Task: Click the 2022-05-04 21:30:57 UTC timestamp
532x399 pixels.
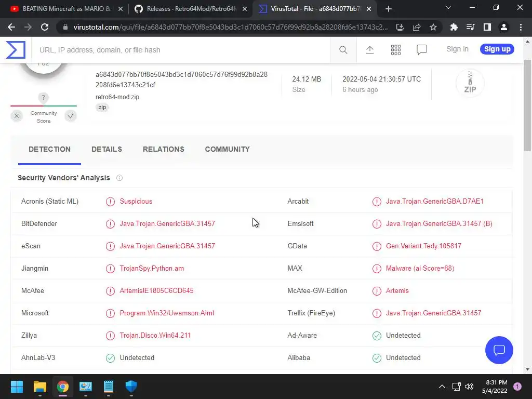Action: 381,79
